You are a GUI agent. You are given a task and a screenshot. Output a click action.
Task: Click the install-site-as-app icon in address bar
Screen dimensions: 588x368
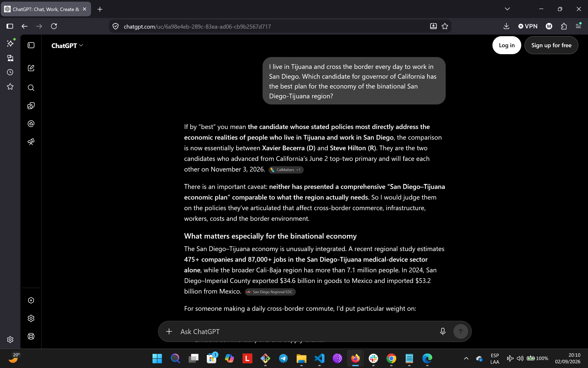tap(433, 26)
